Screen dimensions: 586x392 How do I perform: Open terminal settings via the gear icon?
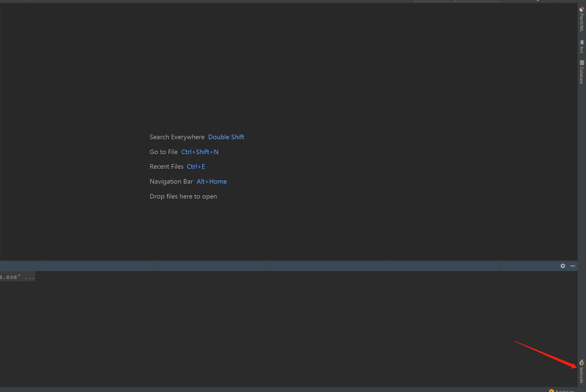point(563,266)
